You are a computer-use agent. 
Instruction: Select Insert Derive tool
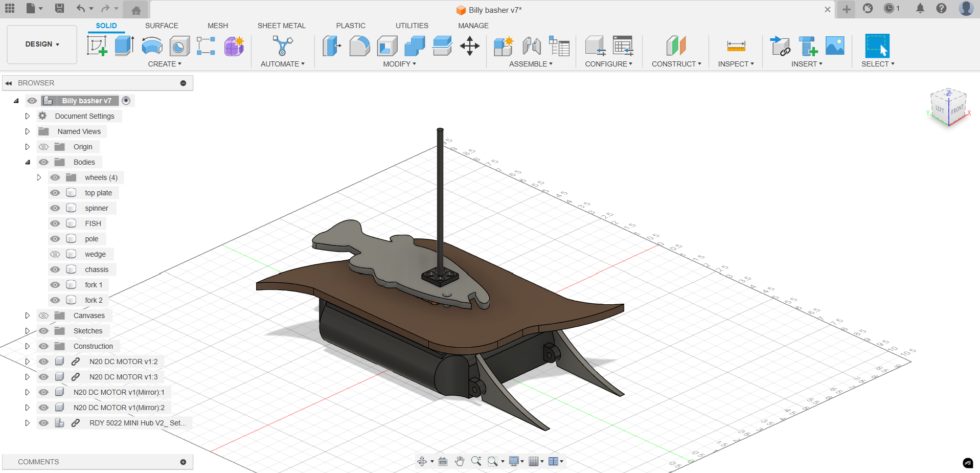pyautogui.click(x=780, y=46)
